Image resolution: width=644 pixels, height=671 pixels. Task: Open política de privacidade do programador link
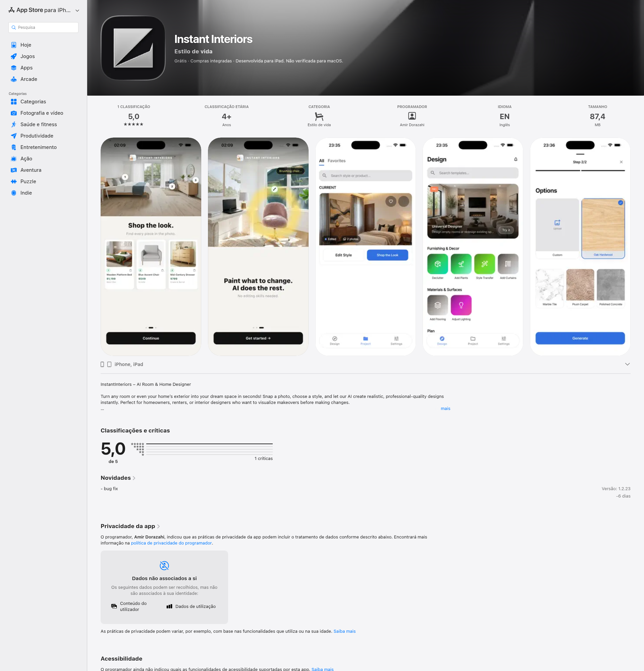coord(171,543)
